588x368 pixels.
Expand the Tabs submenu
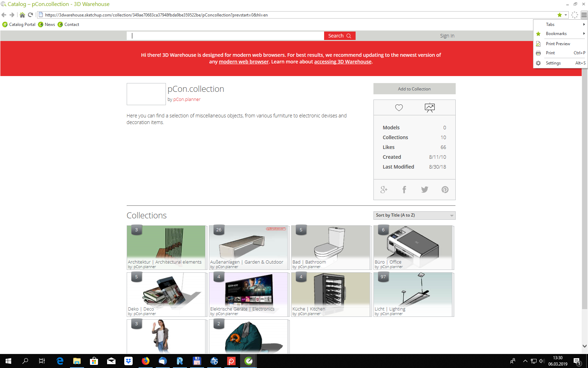560,25
